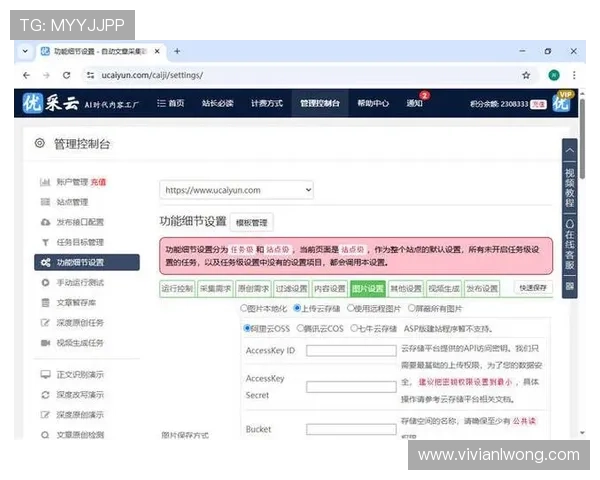Open 视频教程 on the floating side panel
This screenshot has width=600, height=480.
(569, 188)
